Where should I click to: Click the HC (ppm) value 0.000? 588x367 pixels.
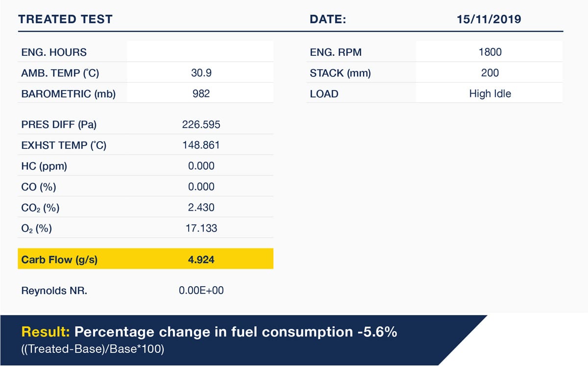coord(201,166)
